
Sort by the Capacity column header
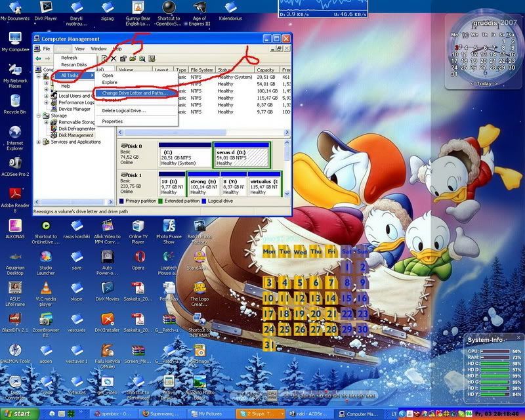tap(267, 70)
